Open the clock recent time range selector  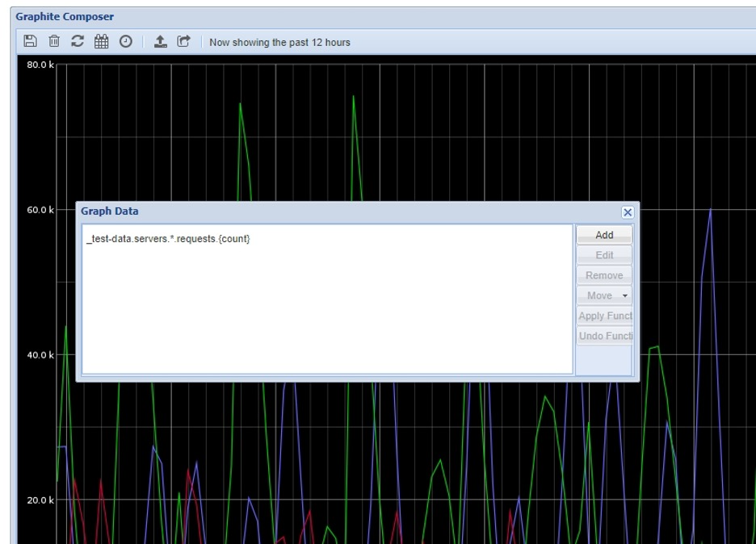point(126,41)
